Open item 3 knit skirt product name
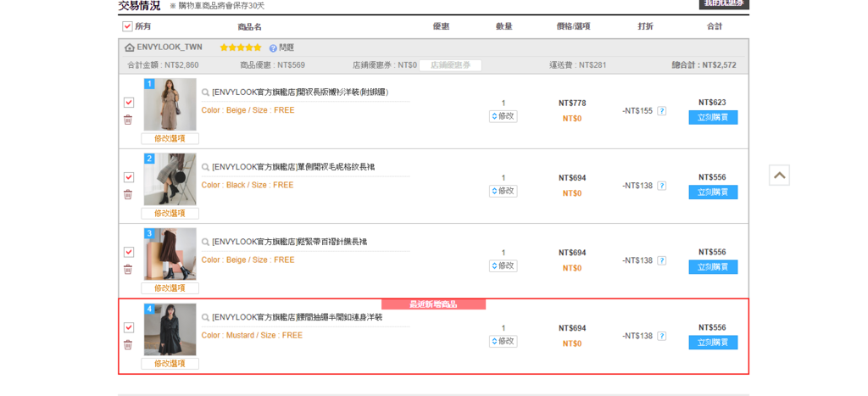 click(290, 242)
